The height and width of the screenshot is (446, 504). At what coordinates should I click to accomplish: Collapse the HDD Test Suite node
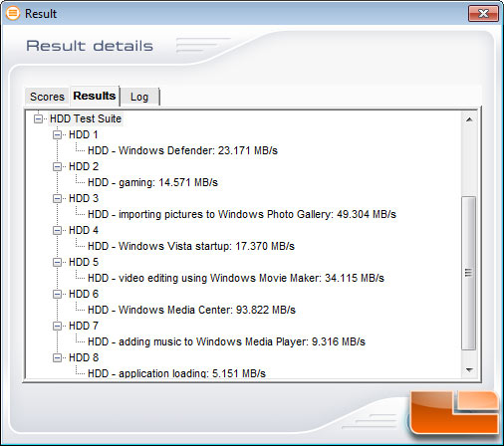39,118
